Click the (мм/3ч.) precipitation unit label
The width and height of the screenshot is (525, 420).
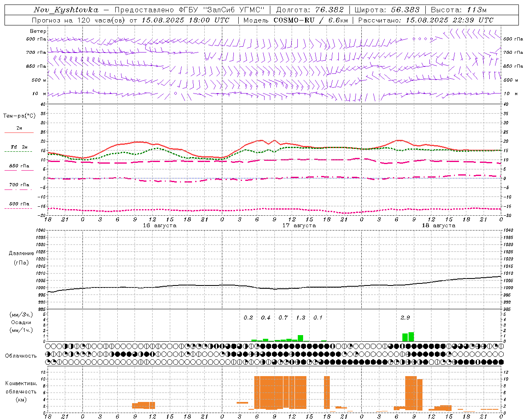tap(21, 315)
